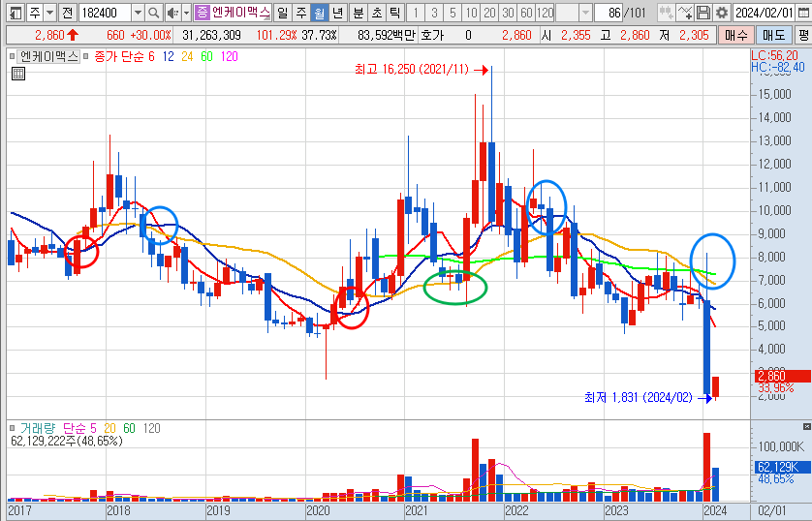Click the moving average 6 legend label
This screenshot has width=812, height=521.
point(151,56)
